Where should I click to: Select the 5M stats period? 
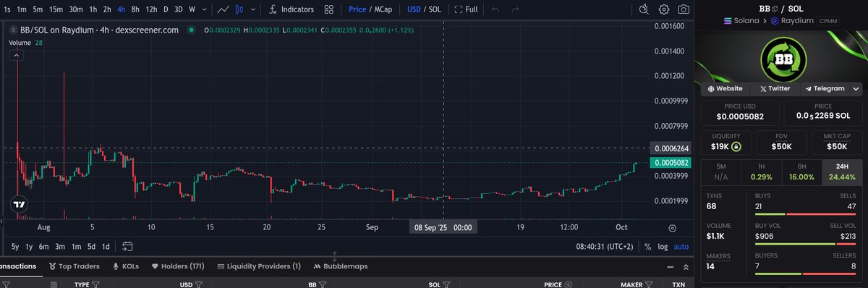[x=720, y=172]
